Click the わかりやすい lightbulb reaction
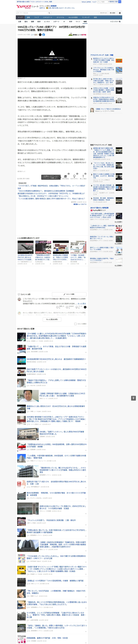 pos(74,176)
